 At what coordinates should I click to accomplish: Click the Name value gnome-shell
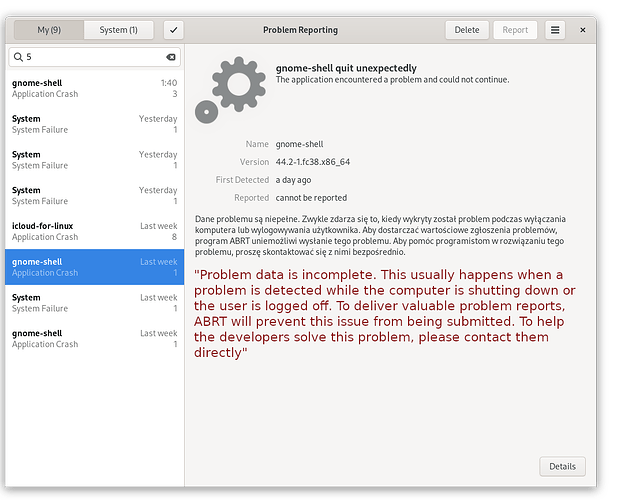coord(299,144)
